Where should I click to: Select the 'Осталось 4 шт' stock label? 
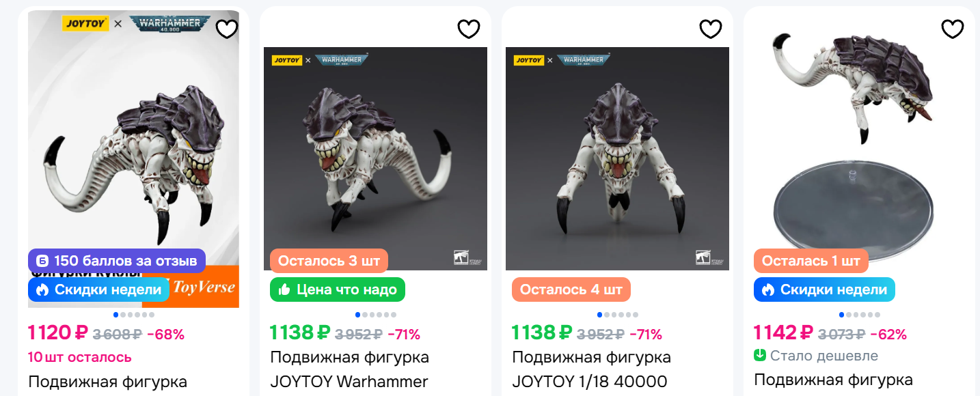(571, 289)
